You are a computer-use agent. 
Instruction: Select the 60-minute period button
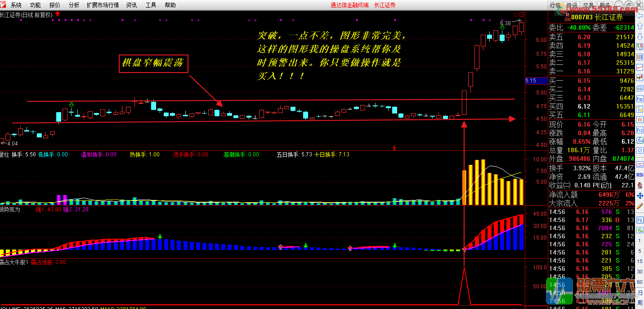point(640,282)
